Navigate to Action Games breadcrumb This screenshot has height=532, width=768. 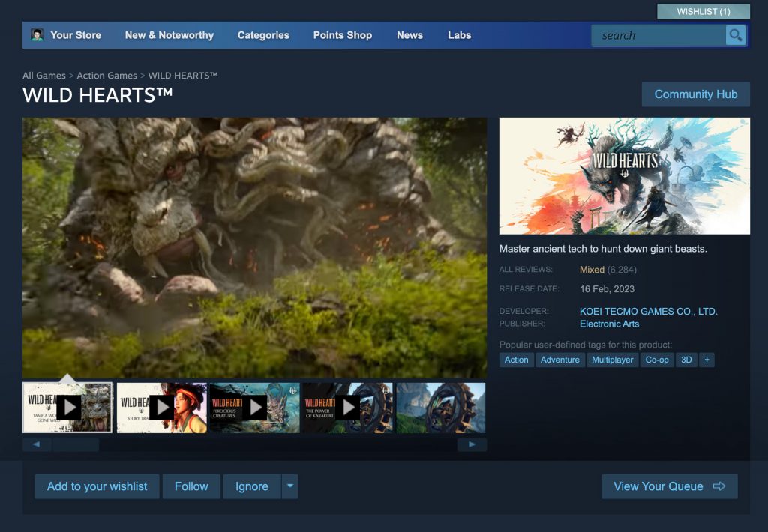[x=106, y=76]
